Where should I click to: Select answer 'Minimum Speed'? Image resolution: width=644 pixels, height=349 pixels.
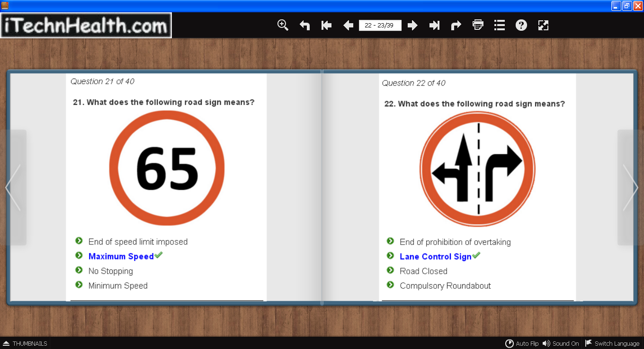[118, 286]
